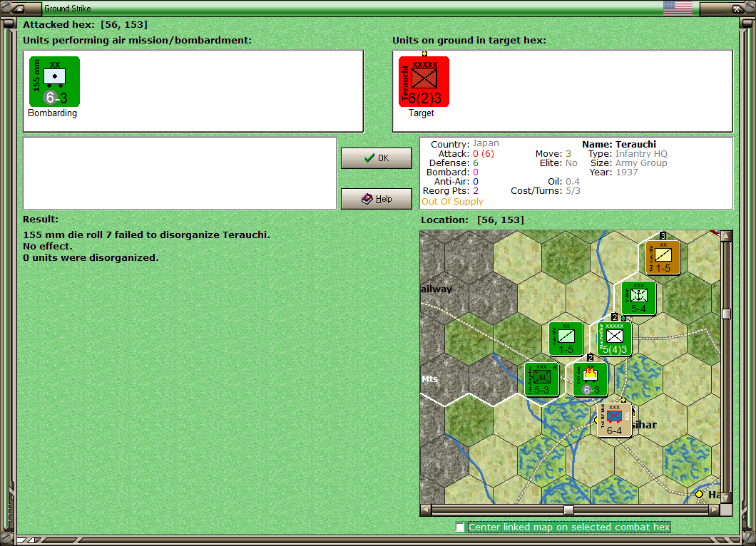Click the 'Type: Infantry HQ' text
The image size is (756, 546).
point(628,154)
